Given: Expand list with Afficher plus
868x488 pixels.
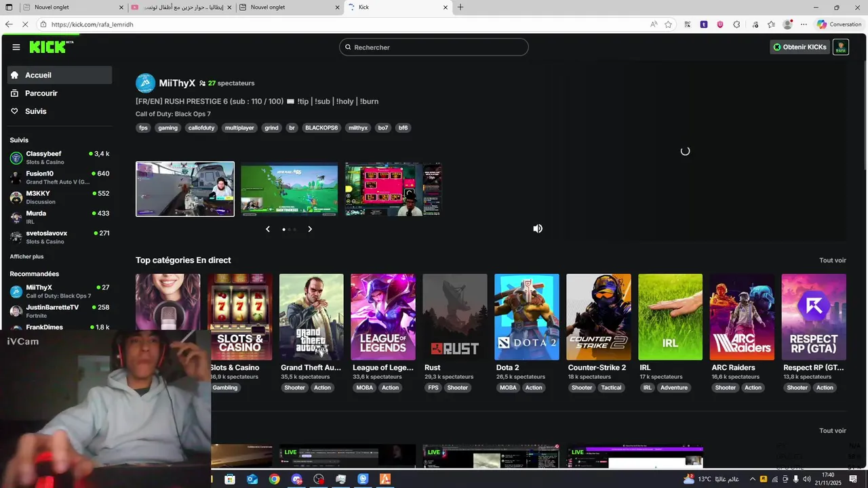Looking at the screenshot, I should coord(26,257).
